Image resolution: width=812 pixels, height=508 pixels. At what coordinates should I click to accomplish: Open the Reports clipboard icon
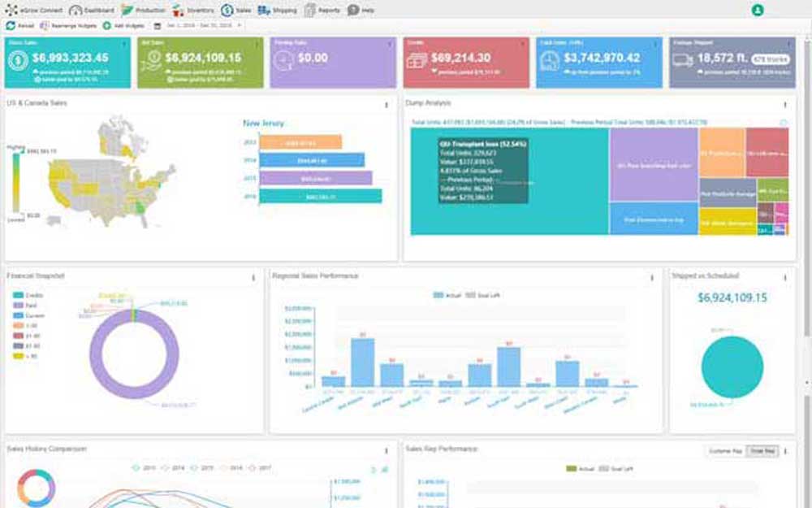pos(310,11)
